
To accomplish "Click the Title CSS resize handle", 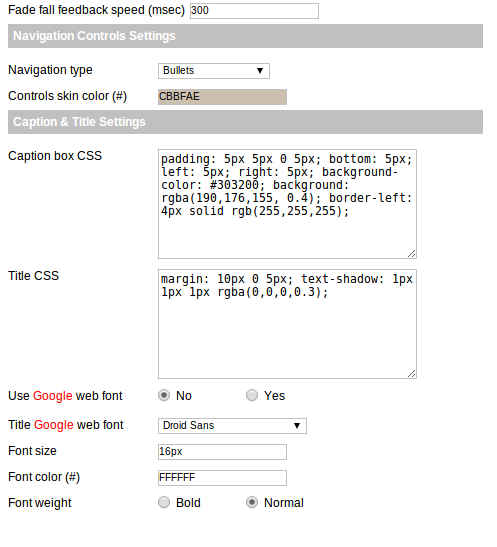I will (412, 373).
